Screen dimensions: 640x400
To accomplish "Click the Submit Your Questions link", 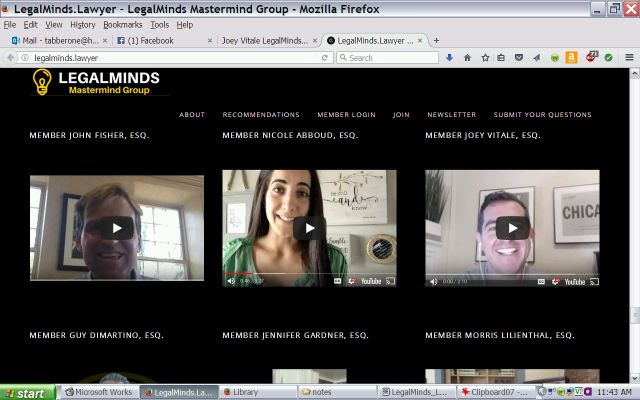I will click(x=542, y=115).
